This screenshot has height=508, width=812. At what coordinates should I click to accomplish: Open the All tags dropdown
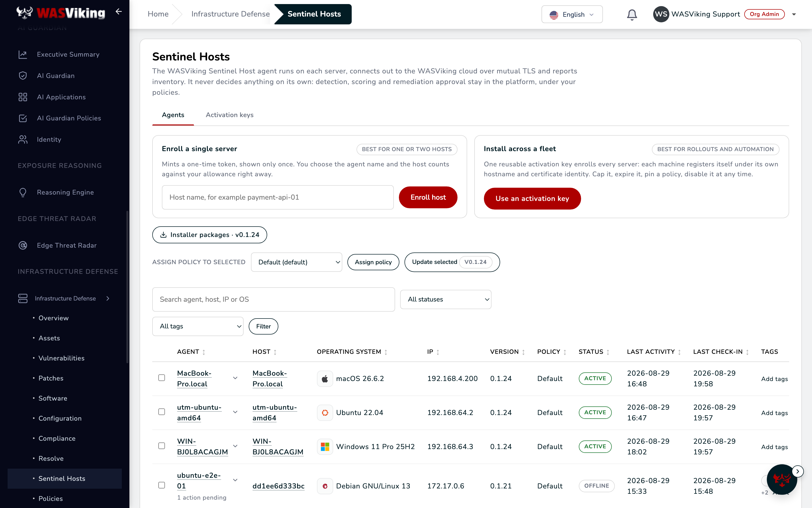tap(198, 326)
